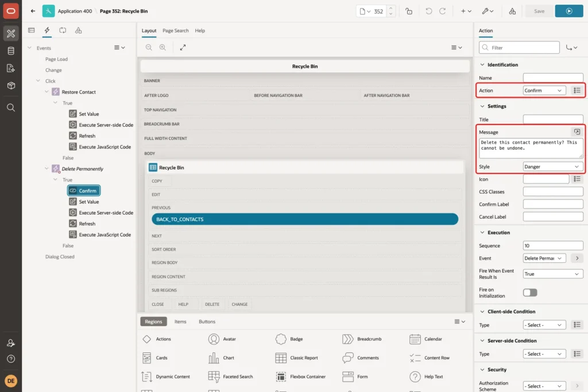Pick the Faceted Search region from gallery
This screenshot has height=392, width=588.
tap(231, 377)
